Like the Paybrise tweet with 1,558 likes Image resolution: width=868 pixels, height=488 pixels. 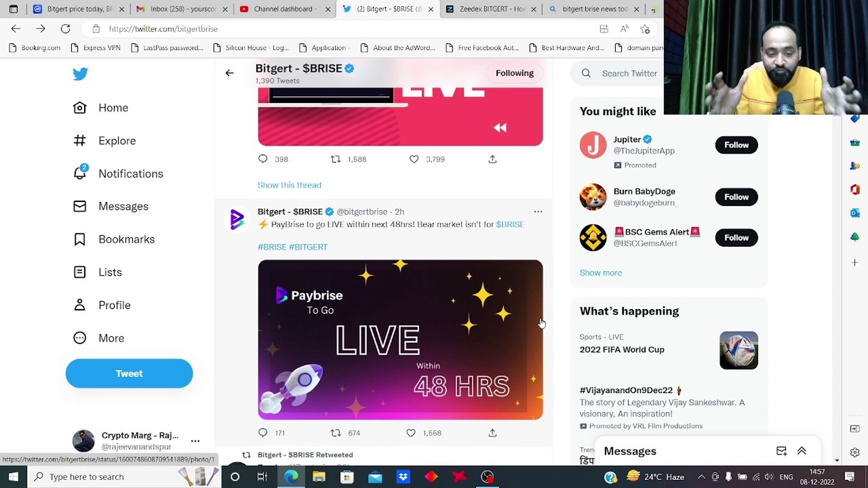click(411, 433)
